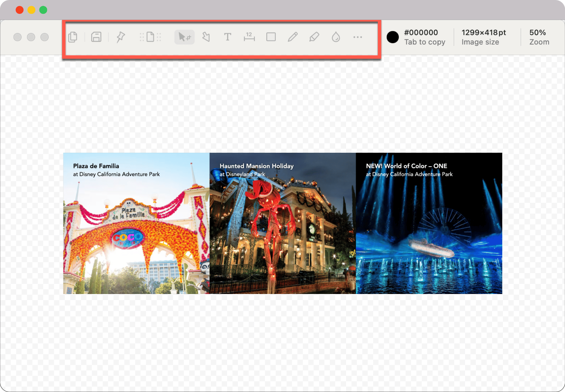Pin the screenshot with pushpin icon
This screenshot has width=565, height=392.
click(120, 37)
